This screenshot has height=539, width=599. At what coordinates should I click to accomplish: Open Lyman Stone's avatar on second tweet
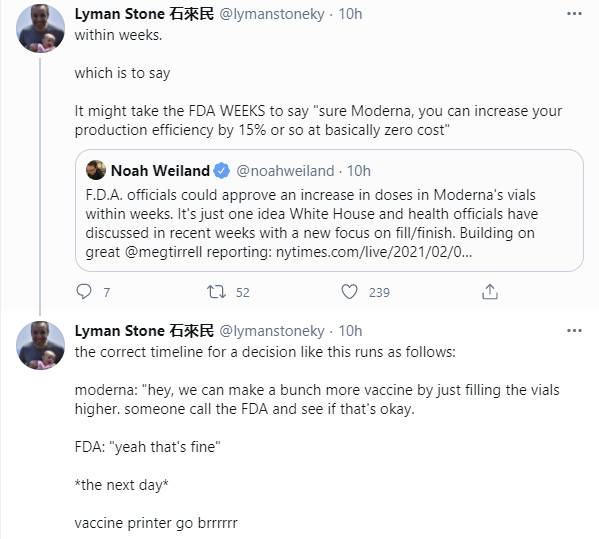[x=40, y=345]
